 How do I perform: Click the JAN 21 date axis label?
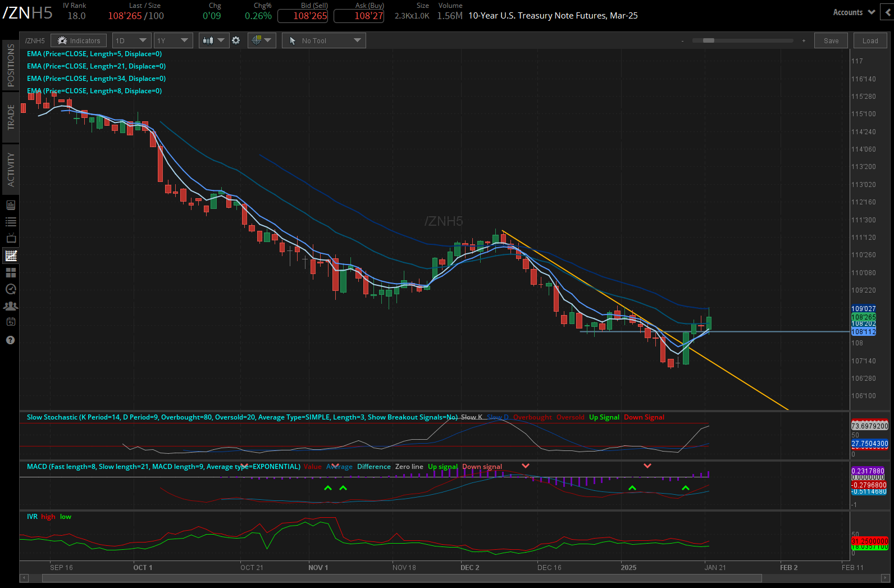(x=715, y=568)
